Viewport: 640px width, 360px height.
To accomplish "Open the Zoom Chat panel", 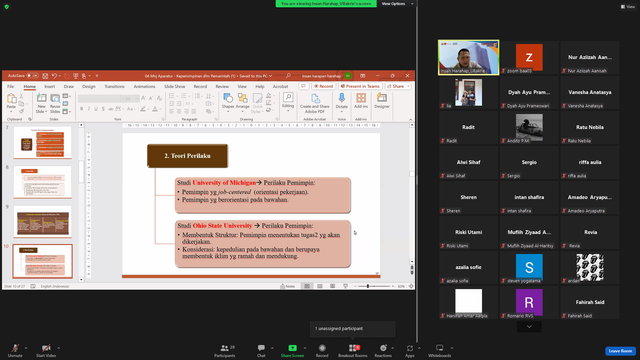I will (x=261, y=350).
